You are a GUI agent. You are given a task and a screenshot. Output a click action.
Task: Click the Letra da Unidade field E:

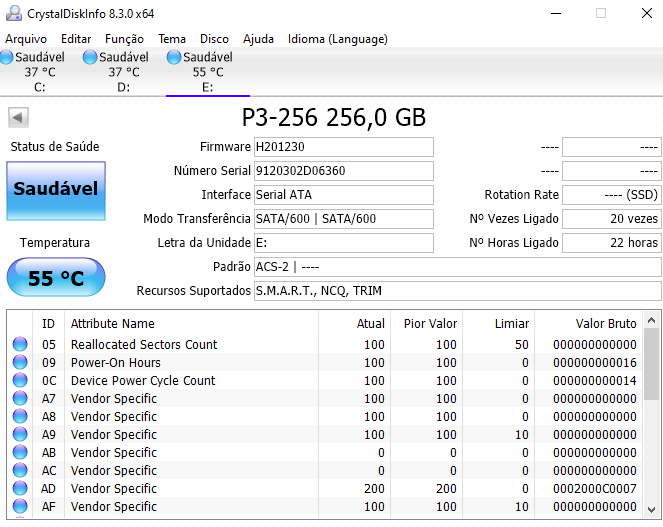[344, 243]
